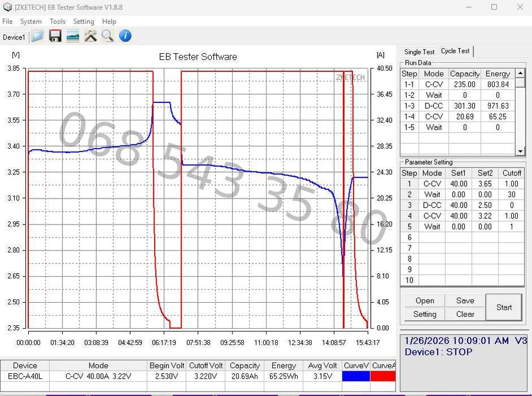Open the System menu
Image resolution: width=532 pixels, height=396 pixels.
(31, 21)
